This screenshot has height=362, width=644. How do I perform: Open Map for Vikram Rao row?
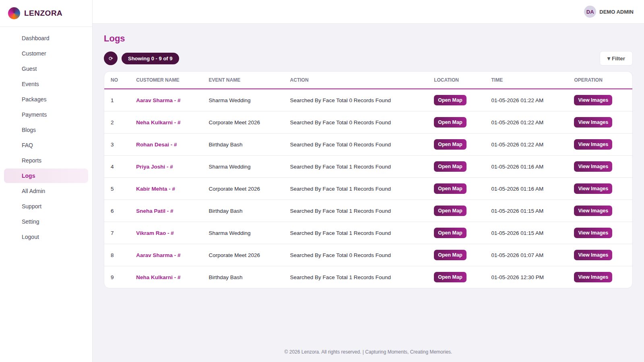(x=450, y=233)
